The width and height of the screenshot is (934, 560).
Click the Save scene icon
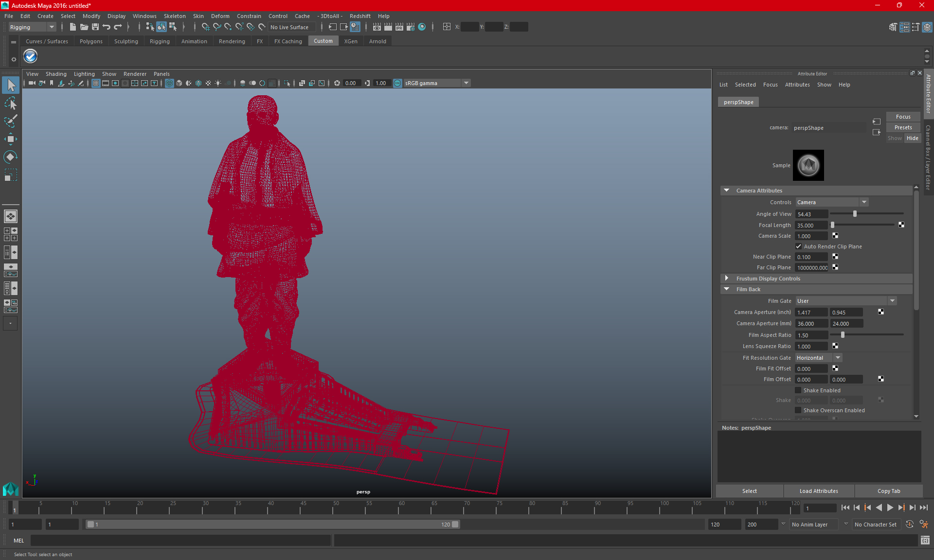click(x=95, y=27)
